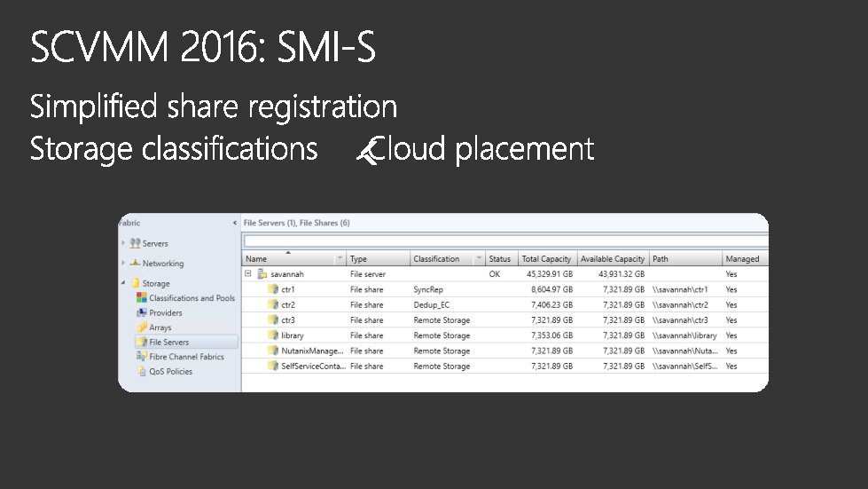The image size is (868, 489).
Task: Click the \\savannah\library path cell
Action: 684,335
